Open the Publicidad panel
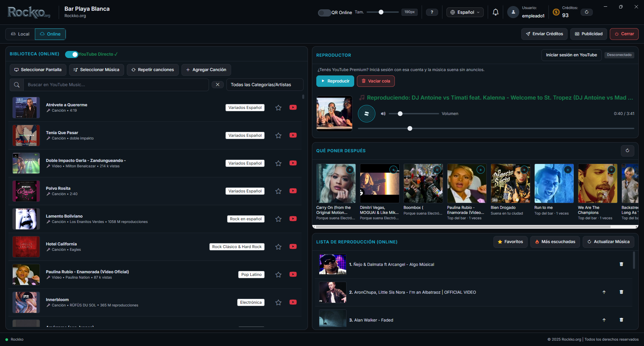 [589, 34]
